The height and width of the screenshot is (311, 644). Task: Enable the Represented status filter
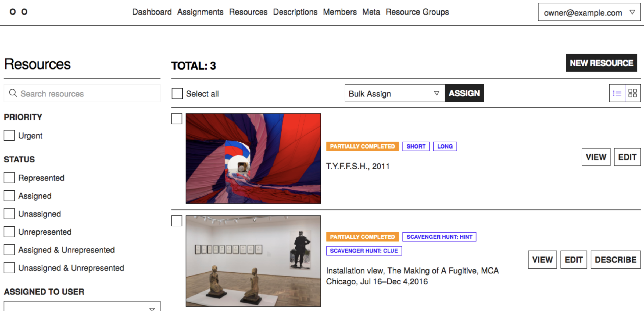9,178
